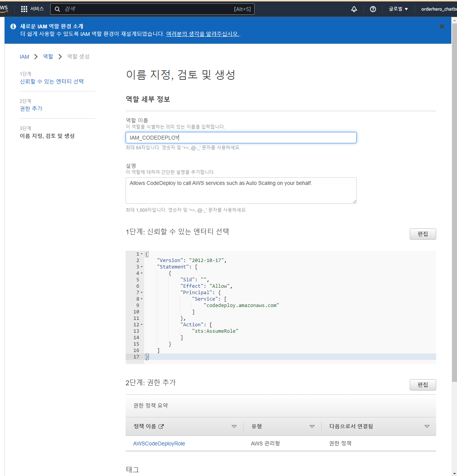Collapse Service fold arrow on line 8
Screen dimensions: 457x476
[x=142, y=299]
